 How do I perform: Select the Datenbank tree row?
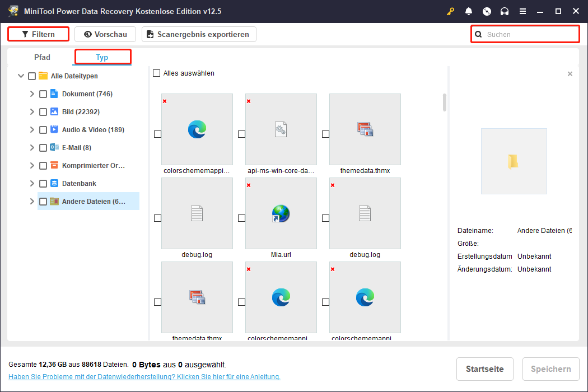click(88, 184)
